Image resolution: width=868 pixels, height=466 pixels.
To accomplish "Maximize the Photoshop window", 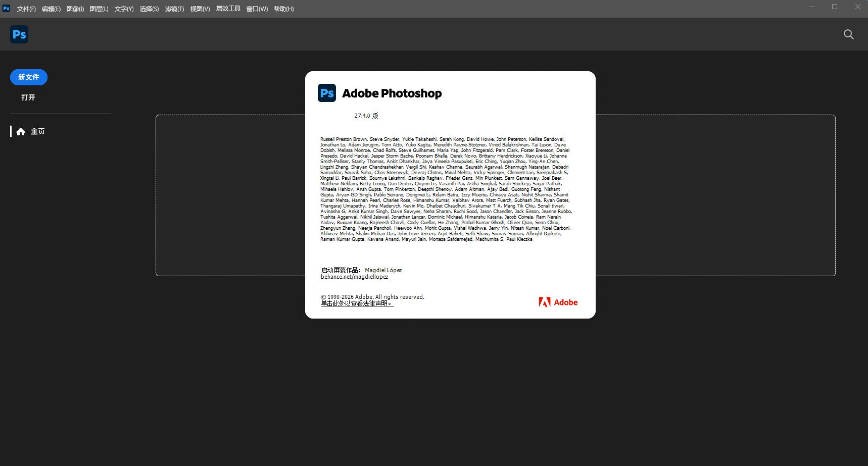I will point(835,7).
